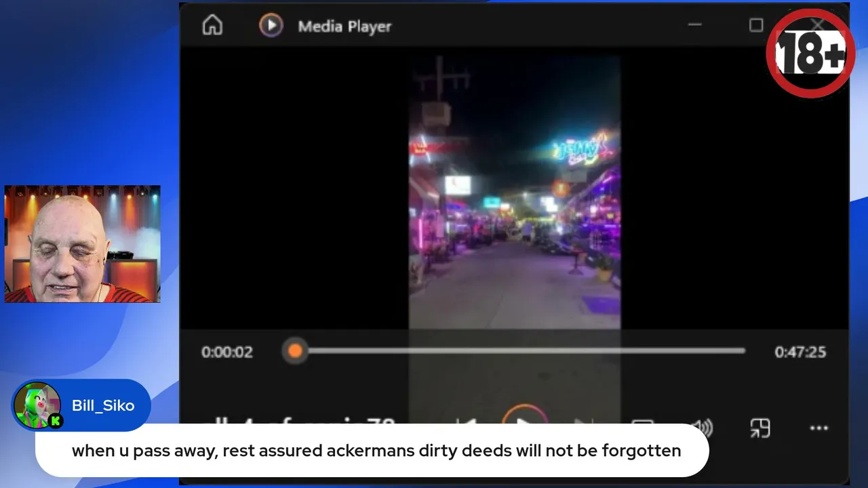Screen dimensions: 868x488
Task: Click the streamer webcam thumbnail
Action: 82,244
